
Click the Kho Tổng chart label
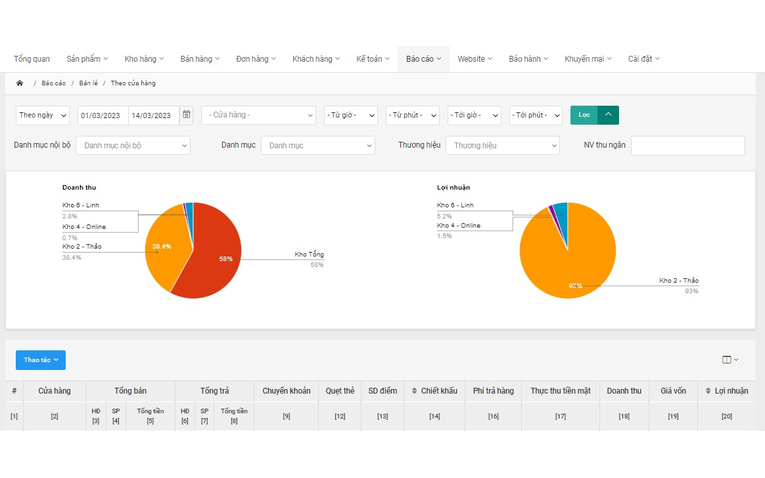point(309,255)
